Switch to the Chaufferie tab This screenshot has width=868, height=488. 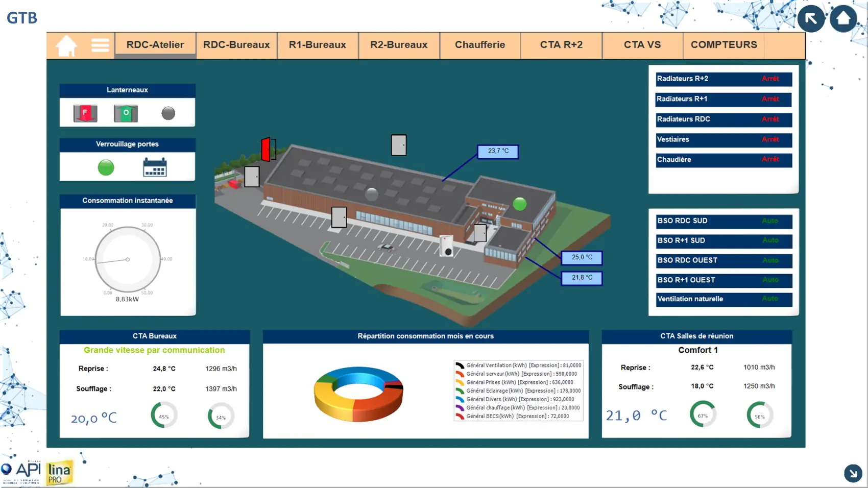click(x=479, y=45)
